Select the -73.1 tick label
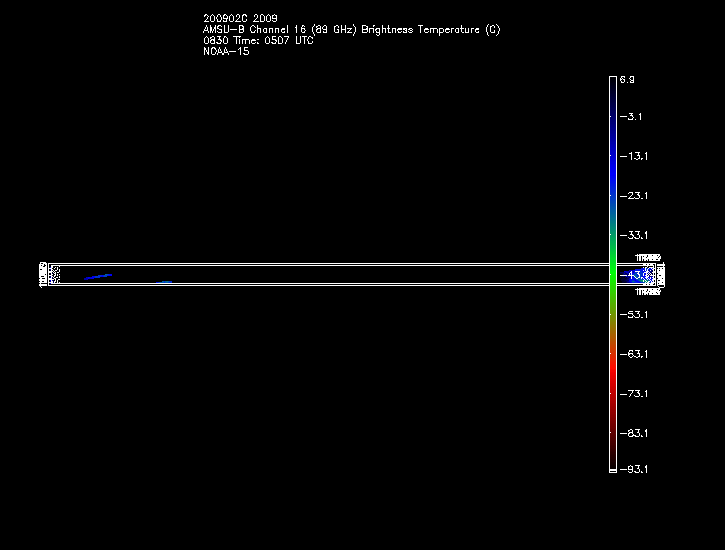This screenshot has width=725, height=550. [x=633, y=393]
